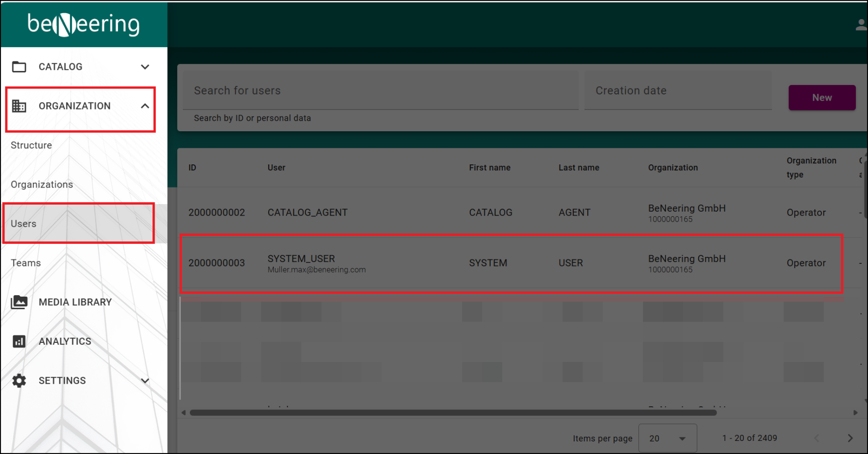Click the Settings gear icon
The width and height of the screenshot is (868, 454).
tap(19, 381)
